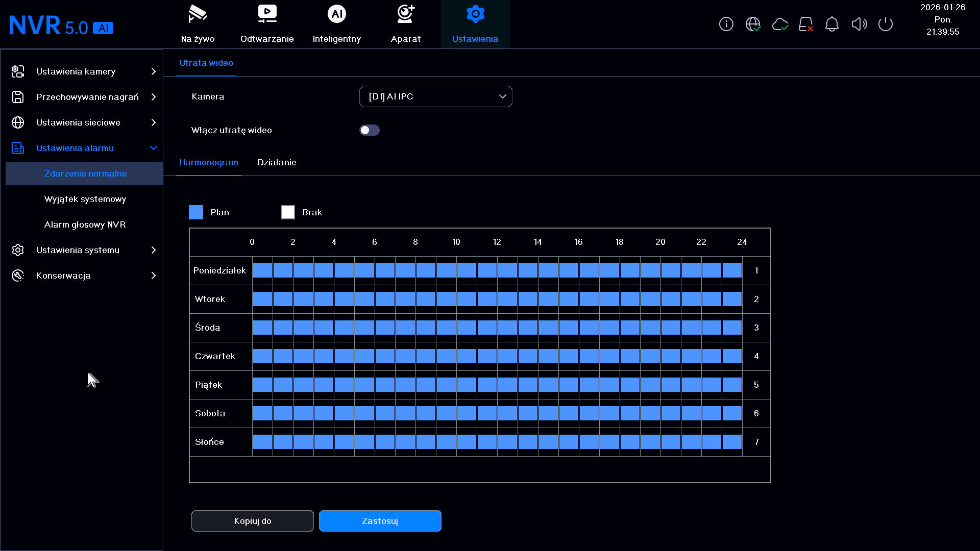This screenshot has height=551, width=980.
Task: Click the cloud connection status icon
Action: click(x=779, y=24)
